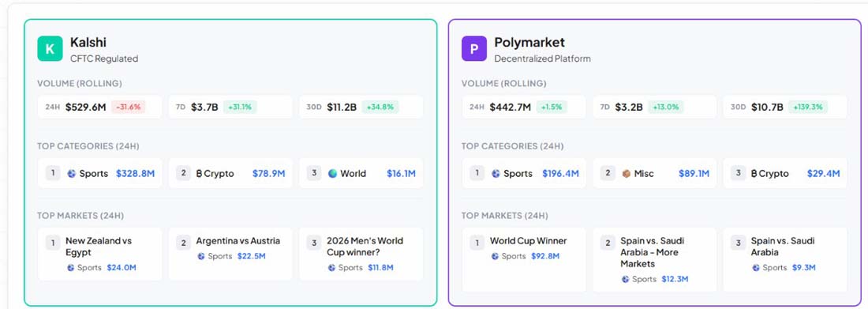
Task: Open 2026 Men's World Cup winner market
Action: point(361,254)
